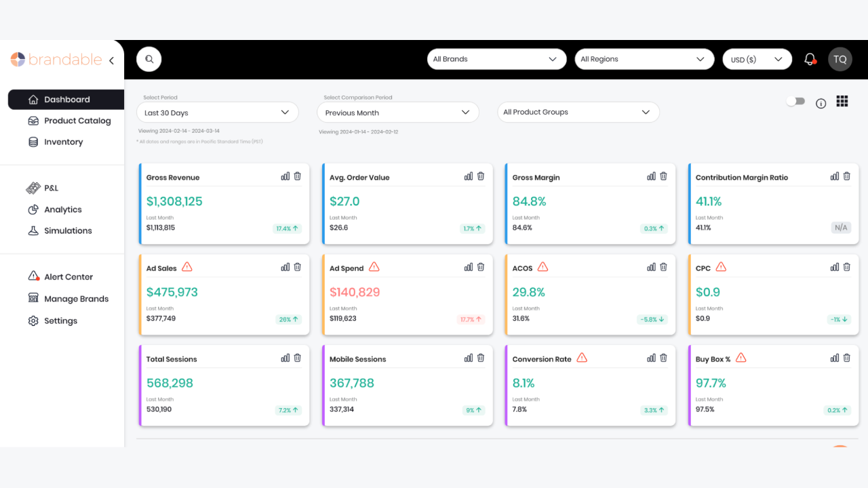Click the warning icon next to Buy Box %

click(741, 357)
